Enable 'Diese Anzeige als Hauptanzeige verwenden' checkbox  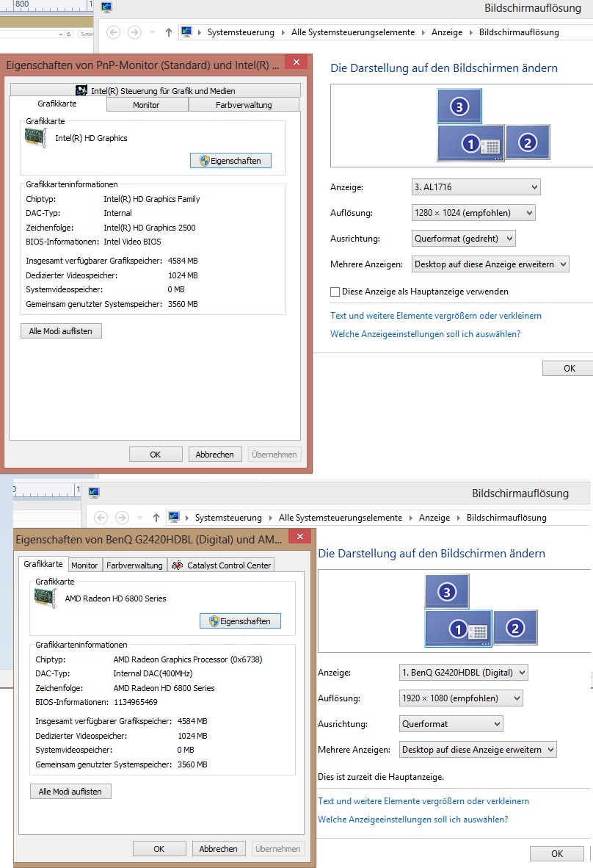pyautogui.click(x=335, y=292)
